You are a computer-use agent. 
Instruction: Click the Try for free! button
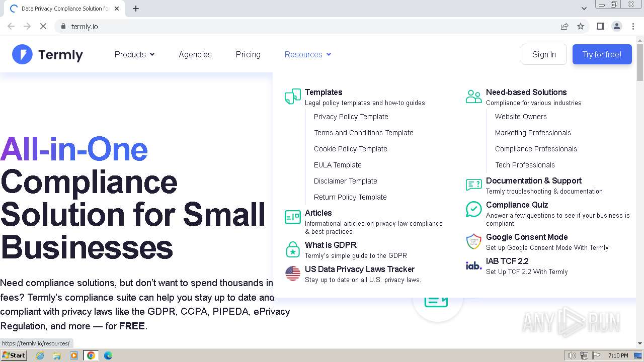(602, 54)
